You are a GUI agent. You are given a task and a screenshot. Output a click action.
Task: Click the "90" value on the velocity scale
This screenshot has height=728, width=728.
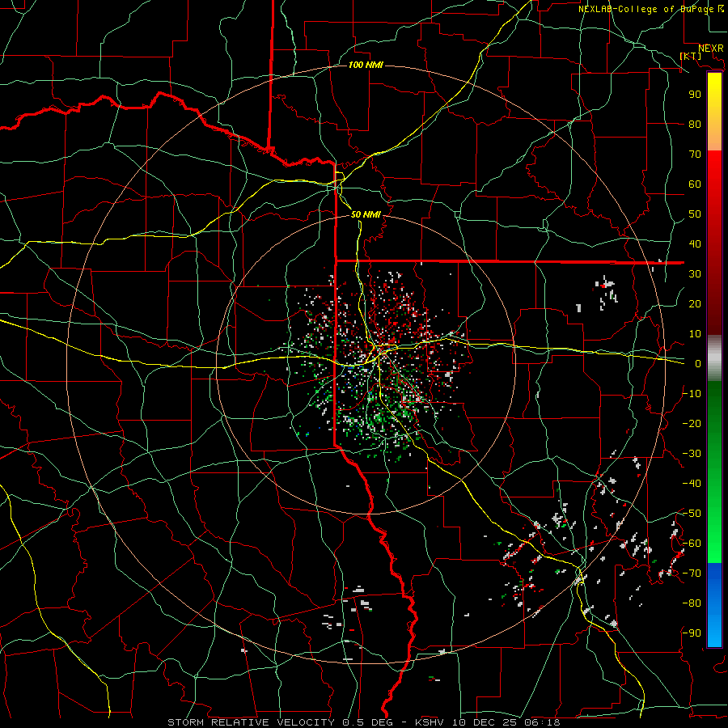click(x=695, y=95)
